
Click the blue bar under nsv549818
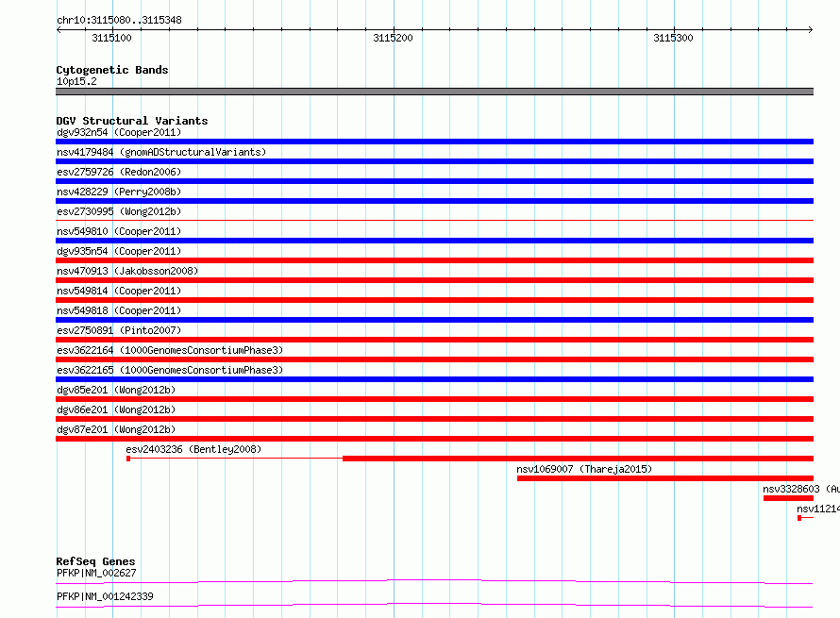click(x=434, y=320)
